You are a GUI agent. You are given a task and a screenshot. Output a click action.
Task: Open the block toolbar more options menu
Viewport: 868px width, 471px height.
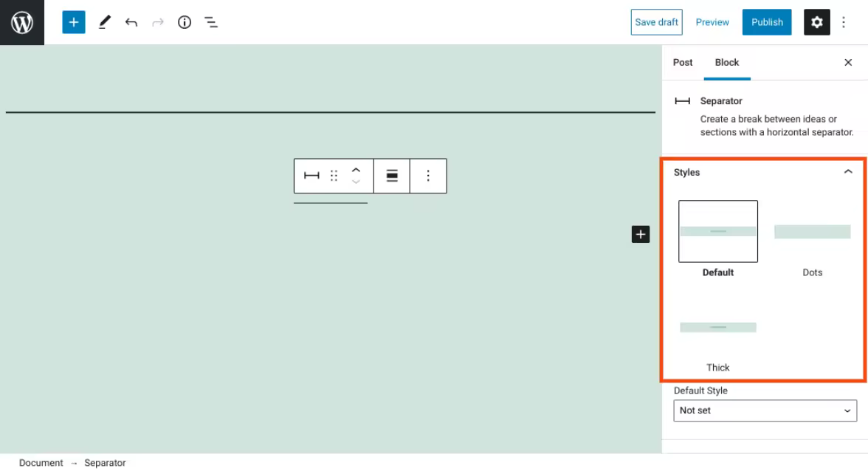428,176
